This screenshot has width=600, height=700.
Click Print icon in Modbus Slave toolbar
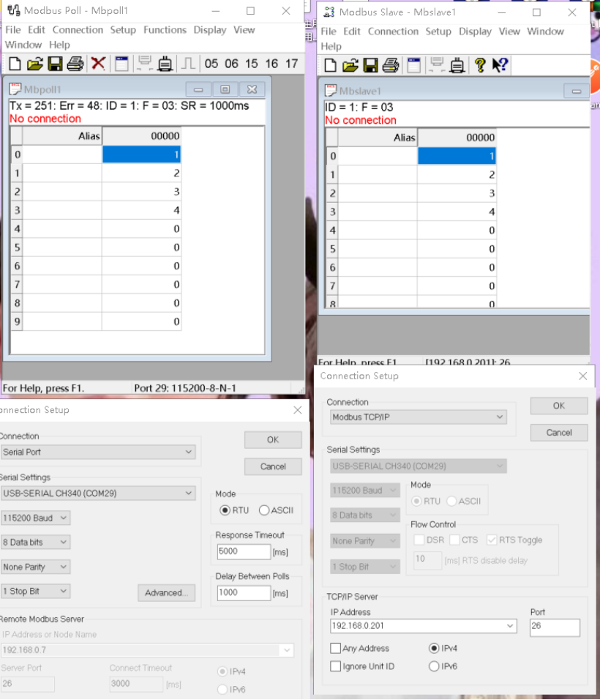pos(391,65)
